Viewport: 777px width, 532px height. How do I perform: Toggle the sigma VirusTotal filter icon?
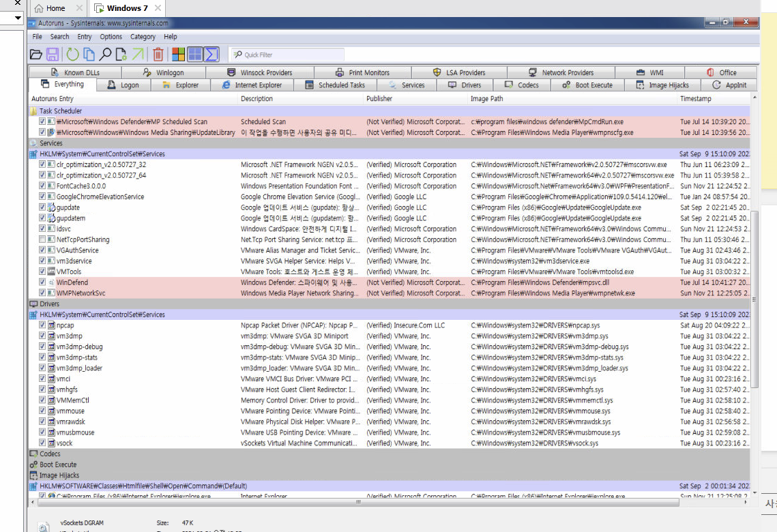(211, 55)
